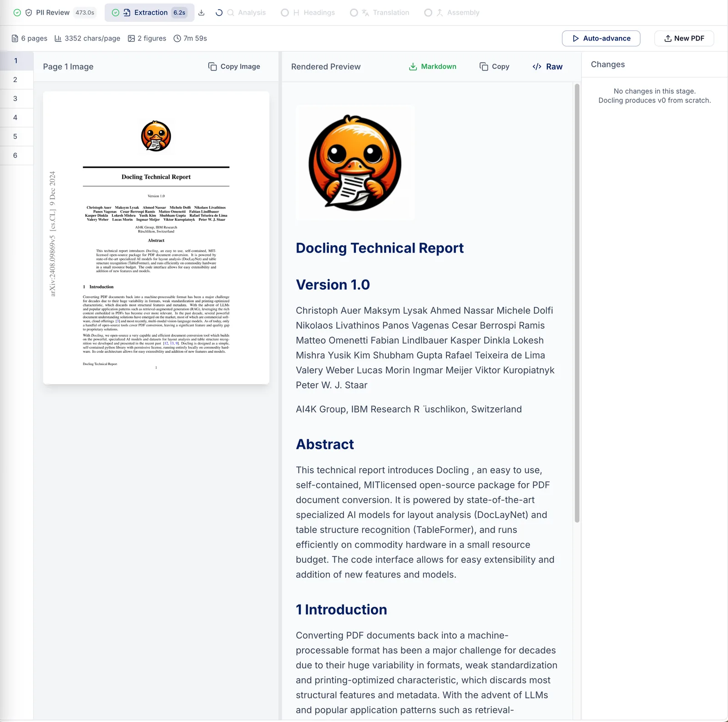Viewport: 728px width, 722px height.
Task: Open the PII Review stage
Action: click(55, 13)
